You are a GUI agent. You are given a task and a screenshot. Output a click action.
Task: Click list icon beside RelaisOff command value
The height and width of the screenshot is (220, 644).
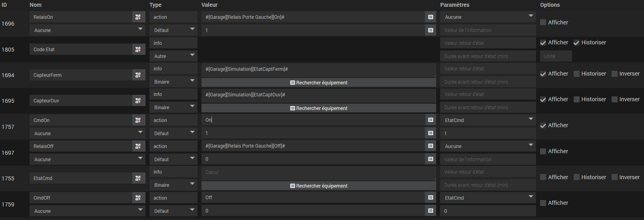431,146
